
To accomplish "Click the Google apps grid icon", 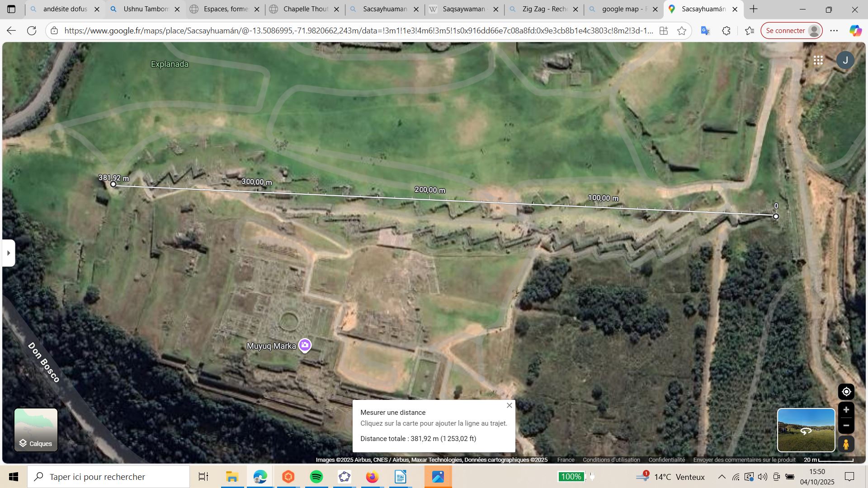I will [818, 60].
